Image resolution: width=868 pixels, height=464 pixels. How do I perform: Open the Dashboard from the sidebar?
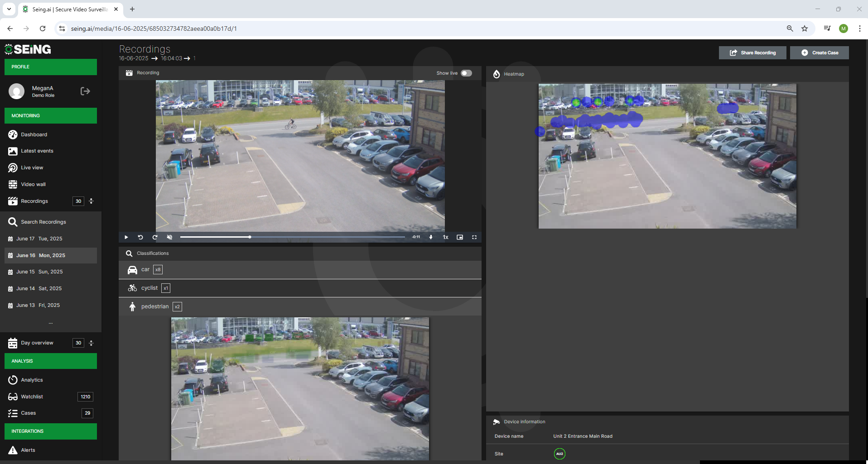(34, 134)
